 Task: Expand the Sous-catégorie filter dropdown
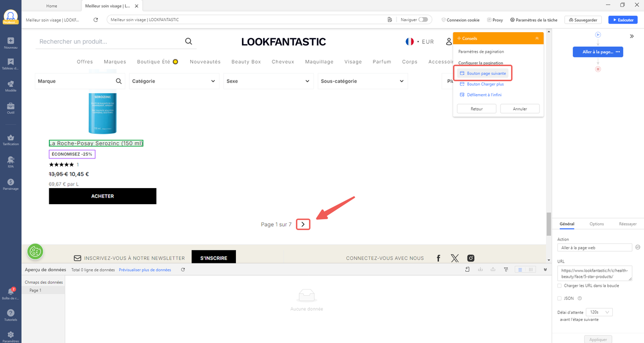362,81
